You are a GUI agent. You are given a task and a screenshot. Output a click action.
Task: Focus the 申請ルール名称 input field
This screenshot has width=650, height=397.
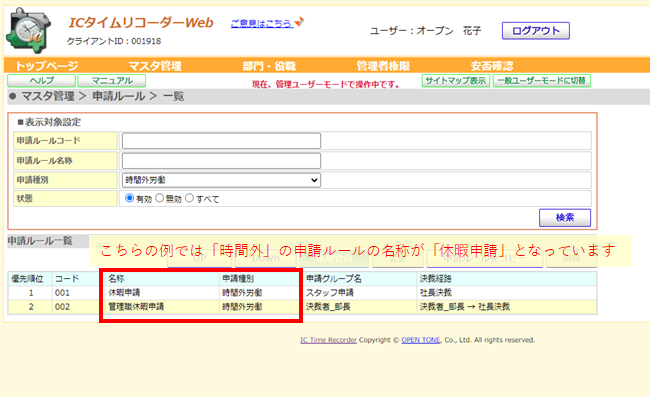coord(221,161)
